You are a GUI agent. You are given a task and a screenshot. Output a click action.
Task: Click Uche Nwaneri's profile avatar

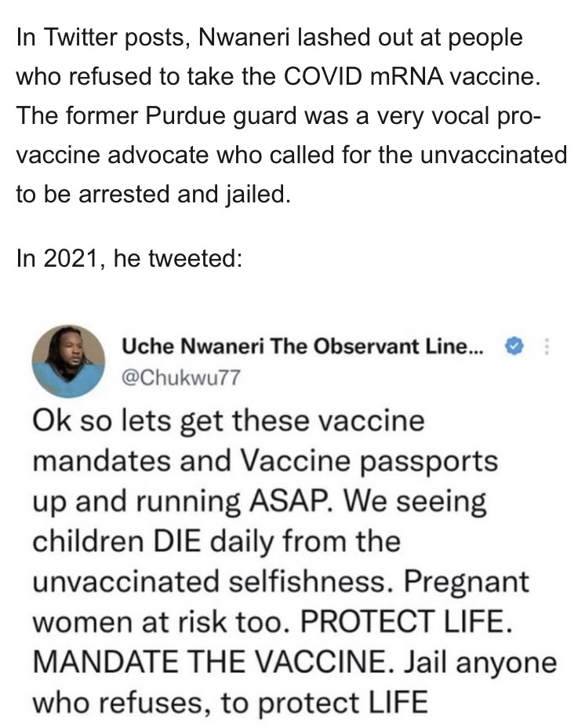pos(68,362)
